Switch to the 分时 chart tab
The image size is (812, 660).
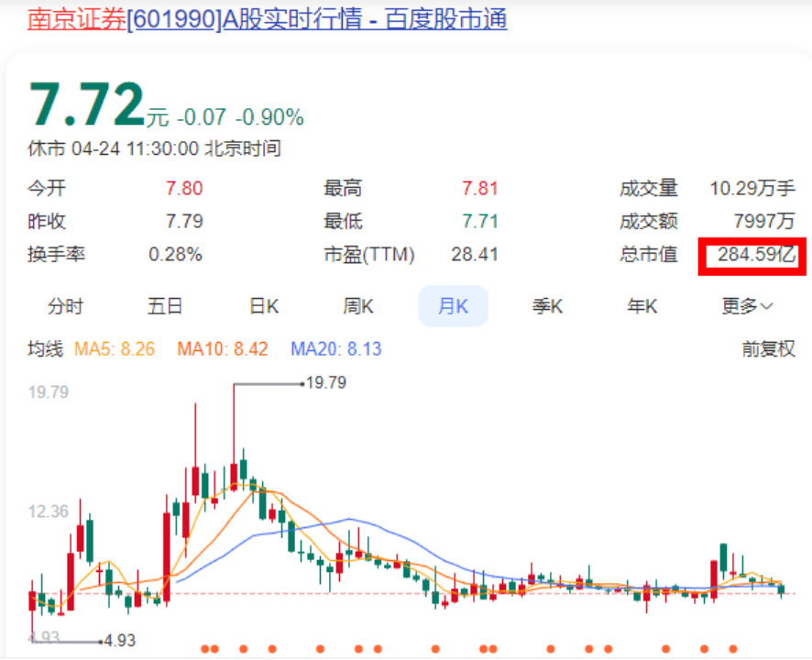(65, 306)
